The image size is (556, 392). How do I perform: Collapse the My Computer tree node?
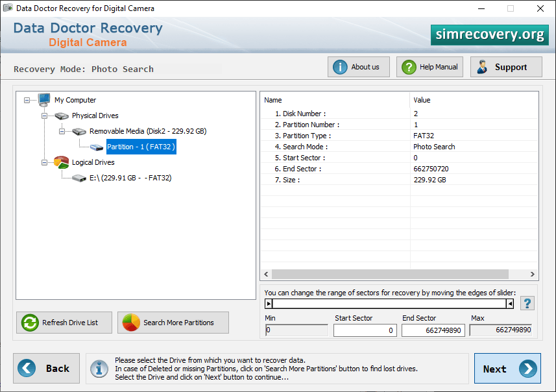[27, 101]
